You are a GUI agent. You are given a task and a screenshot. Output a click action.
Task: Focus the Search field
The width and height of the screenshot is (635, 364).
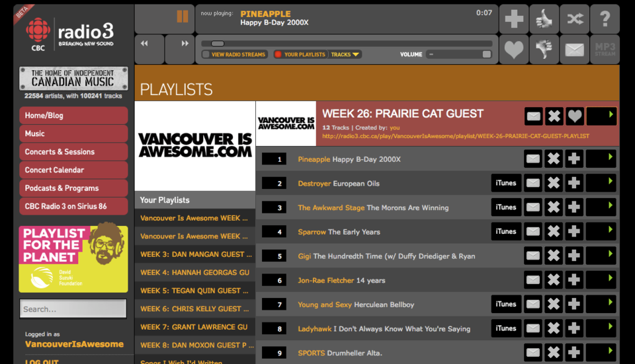point(73,309)
